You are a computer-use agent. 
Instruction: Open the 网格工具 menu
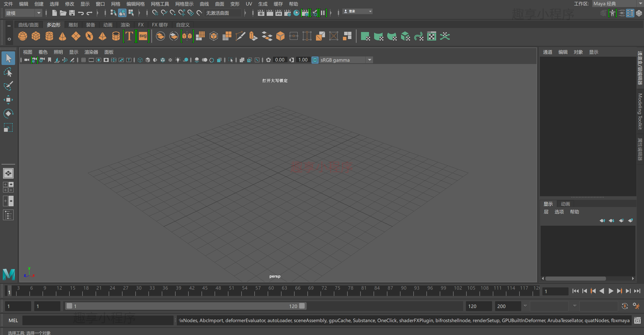pos(160,4)
